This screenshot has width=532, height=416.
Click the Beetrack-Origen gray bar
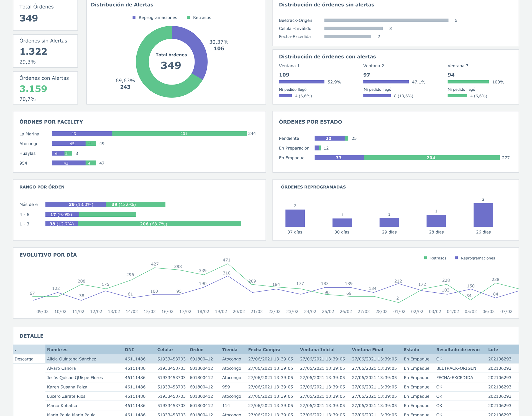point(386,20)
